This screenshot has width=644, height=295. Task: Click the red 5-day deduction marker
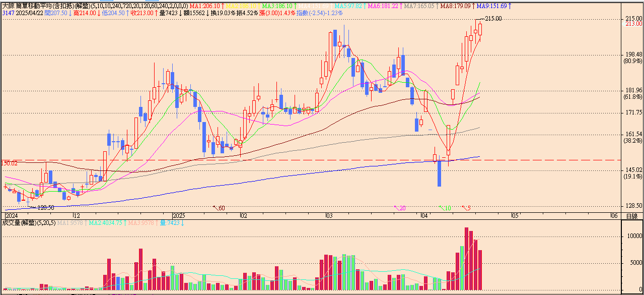point(467,208)
